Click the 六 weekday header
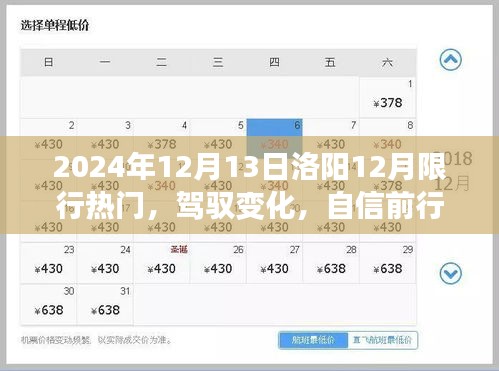Screen dimensions: 499x371 (387, 62)
